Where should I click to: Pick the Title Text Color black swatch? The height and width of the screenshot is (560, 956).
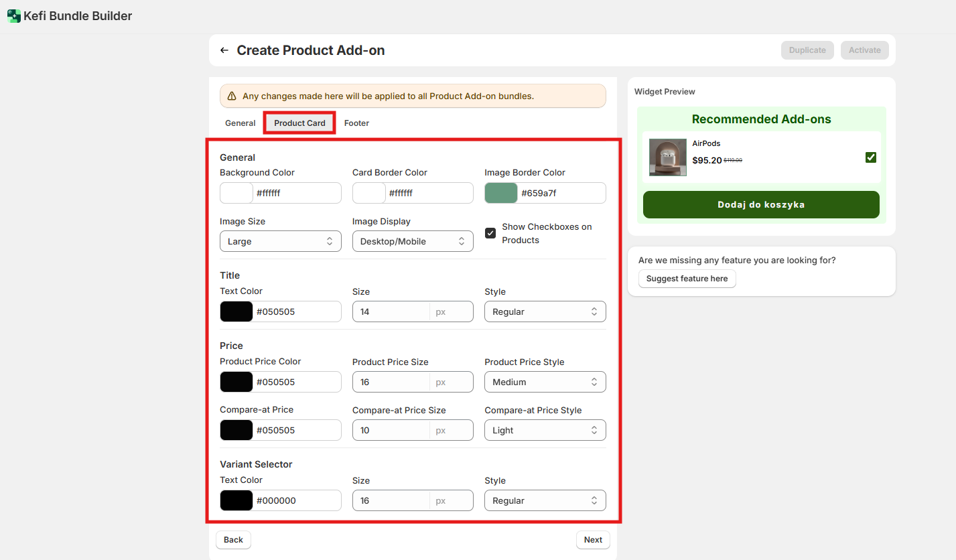(x=236, y=311)
